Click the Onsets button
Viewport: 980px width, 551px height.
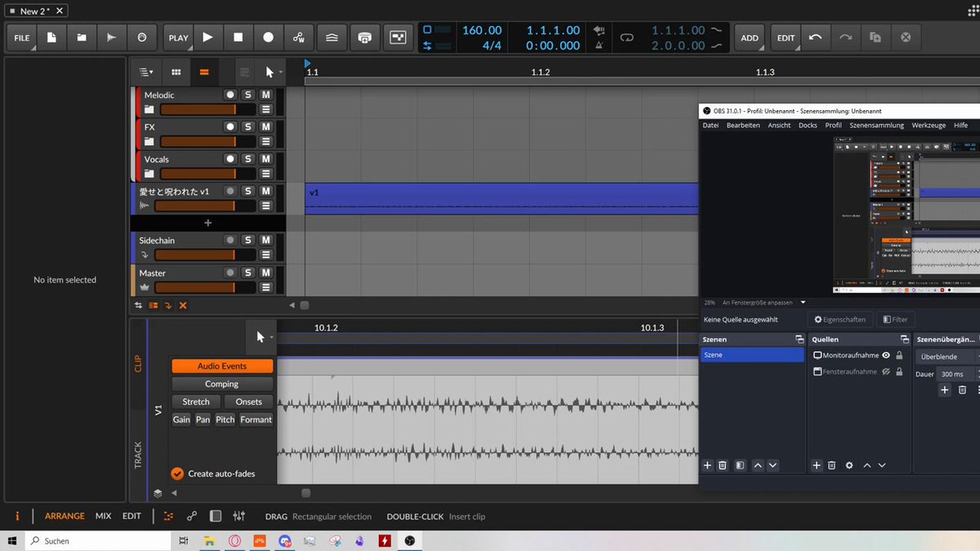coord(249,402)
